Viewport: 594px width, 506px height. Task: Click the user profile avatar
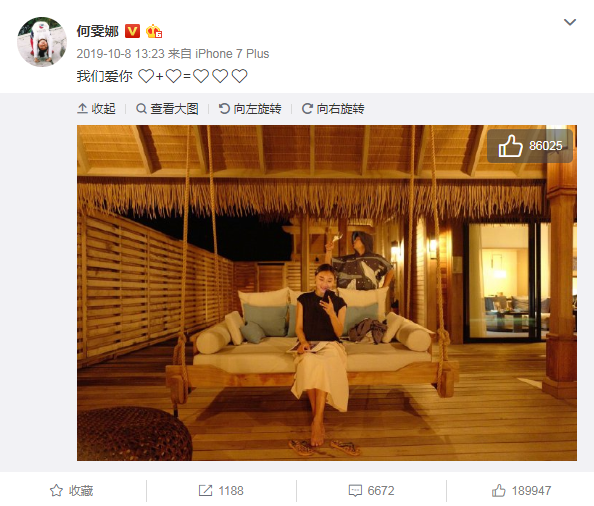[x=42, y=42]
